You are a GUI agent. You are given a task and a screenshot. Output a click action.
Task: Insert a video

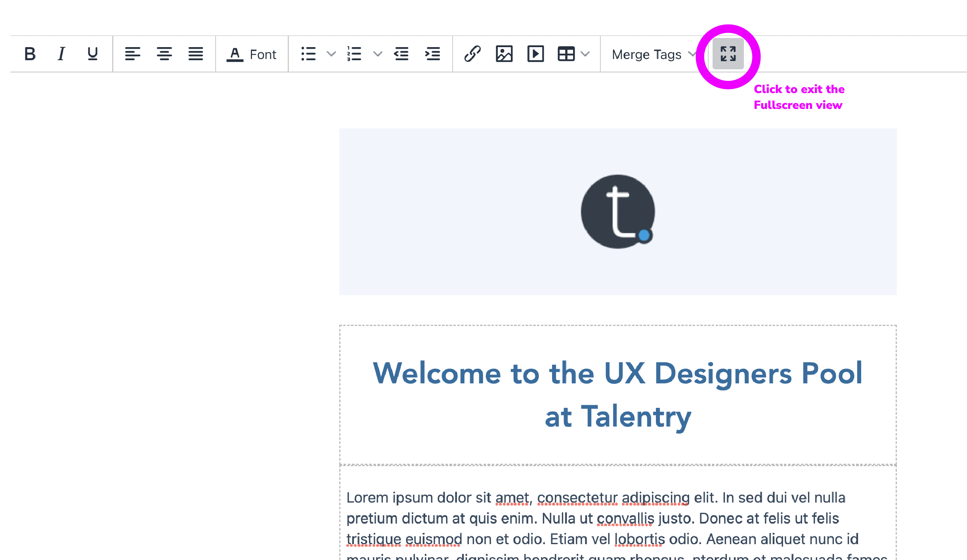pyautogui.click(x=535, y=54)
